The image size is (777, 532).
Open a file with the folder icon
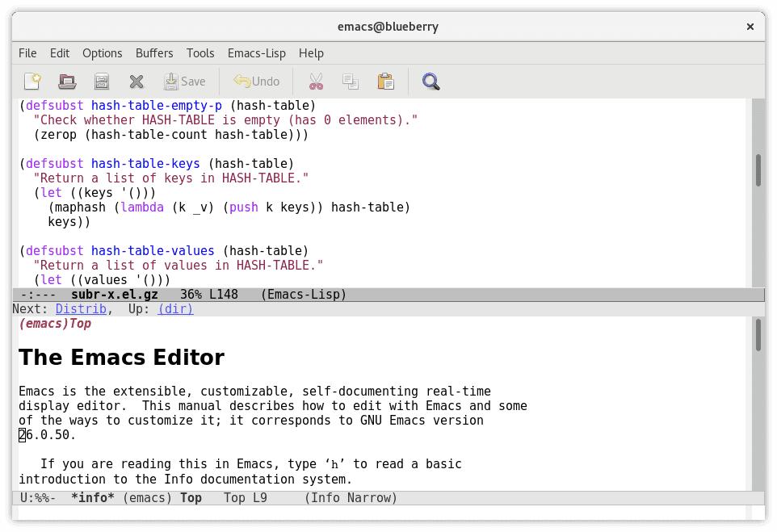coord(67,82)
